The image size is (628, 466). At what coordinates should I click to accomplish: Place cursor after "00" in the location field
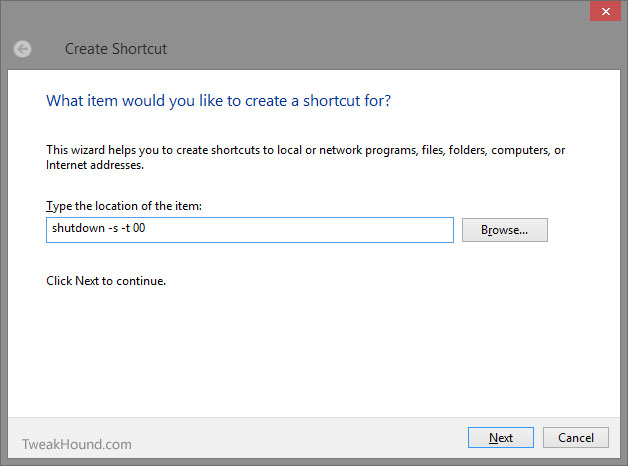[x=146, y=228]
